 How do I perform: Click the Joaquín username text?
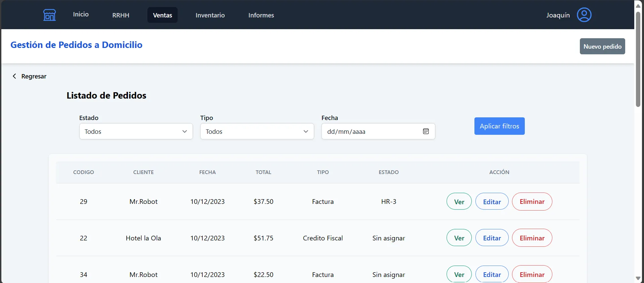(558, 15)
